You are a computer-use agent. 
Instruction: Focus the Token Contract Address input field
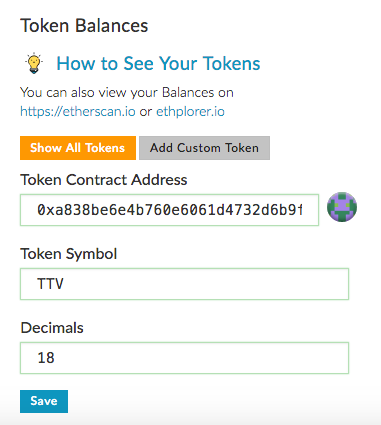tap(169, 210)
